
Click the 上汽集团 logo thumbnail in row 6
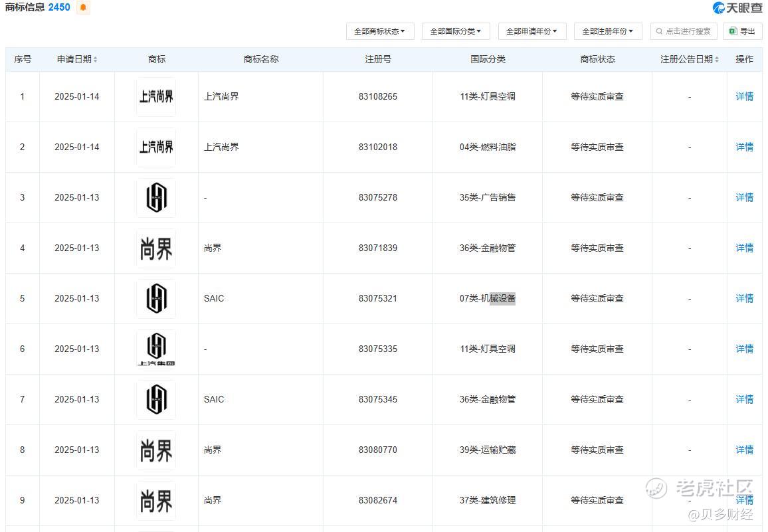[x=156, y=349]
